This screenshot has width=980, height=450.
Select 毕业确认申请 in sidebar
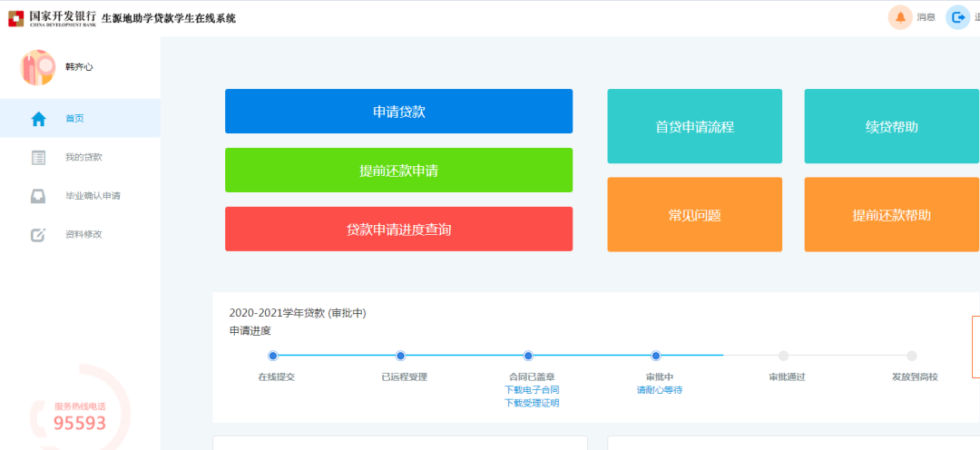pos(93,196)
